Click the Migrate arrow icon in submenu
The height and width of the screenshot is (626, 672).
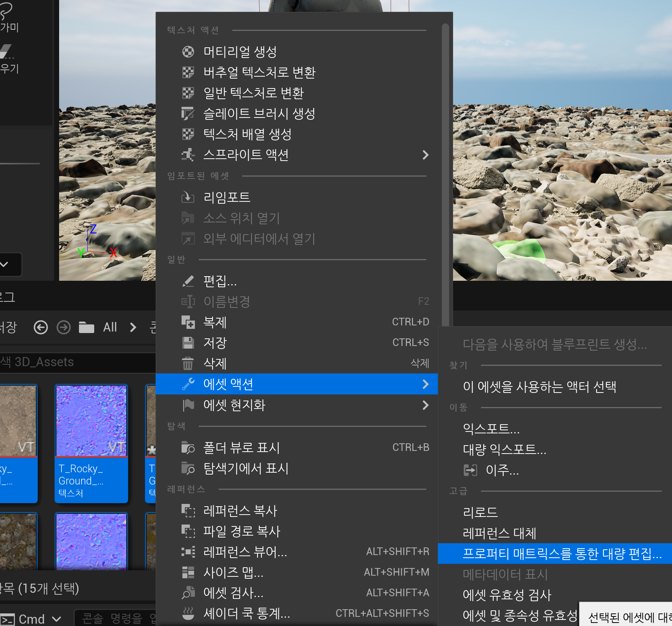pos(470,470)
